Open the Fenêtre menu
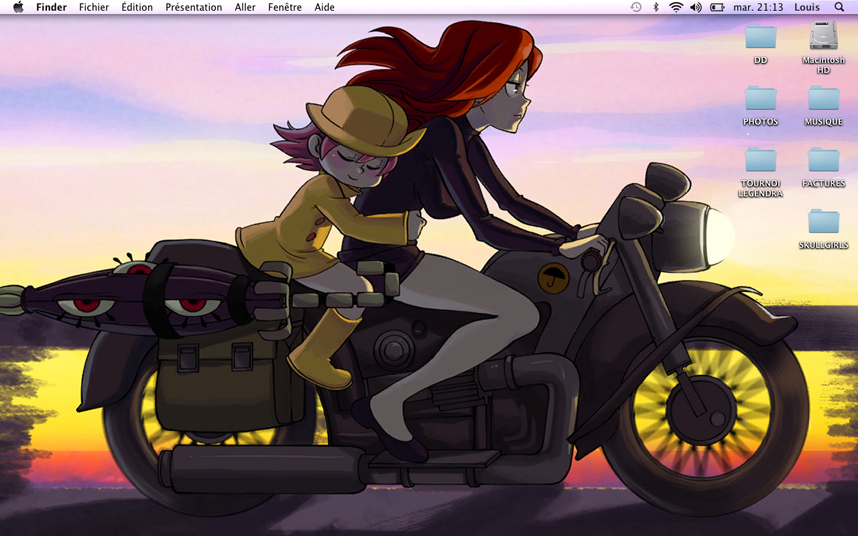858x536 pixels. [285, 7]
